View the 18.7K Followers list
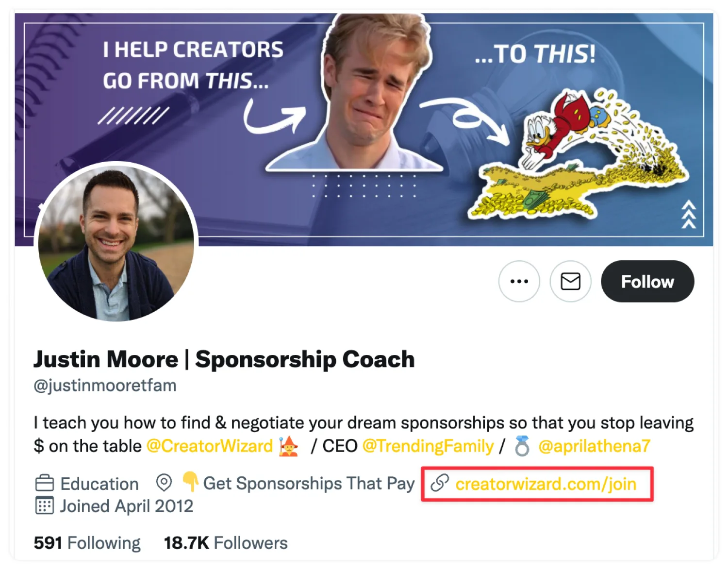The height and width of the screenshot is (572, 728). [x=226, y=543]
